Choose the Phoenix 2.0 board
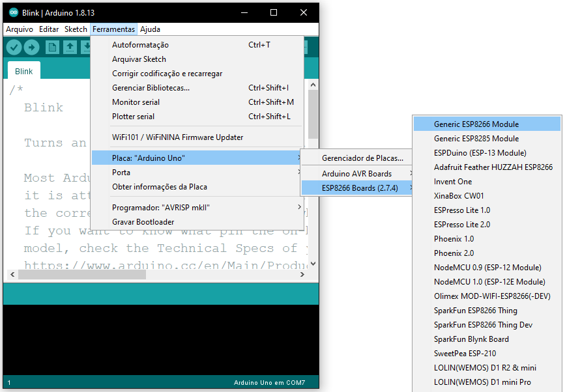The width and height of the screenshot is (565, 392). point(487,253)
